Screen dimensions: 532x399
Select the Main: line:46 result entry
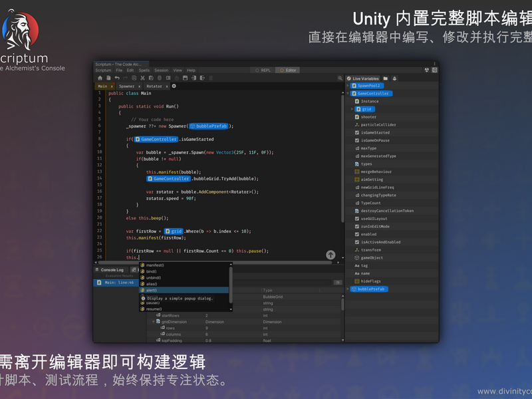click(116, 283)
